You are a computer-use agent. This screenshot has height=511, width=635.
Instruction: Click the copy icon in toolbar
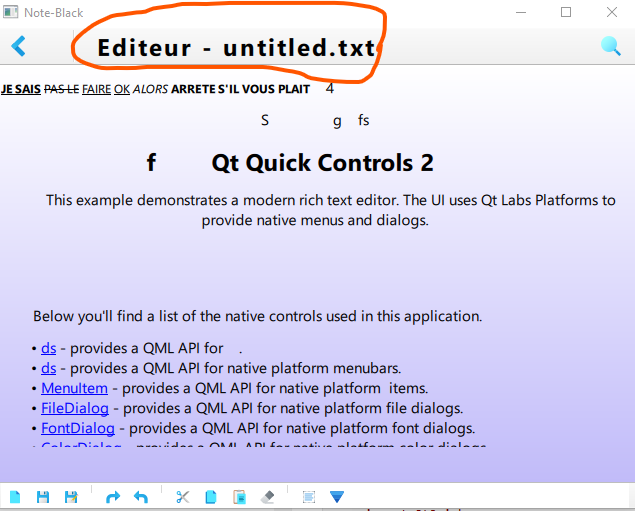210,497
